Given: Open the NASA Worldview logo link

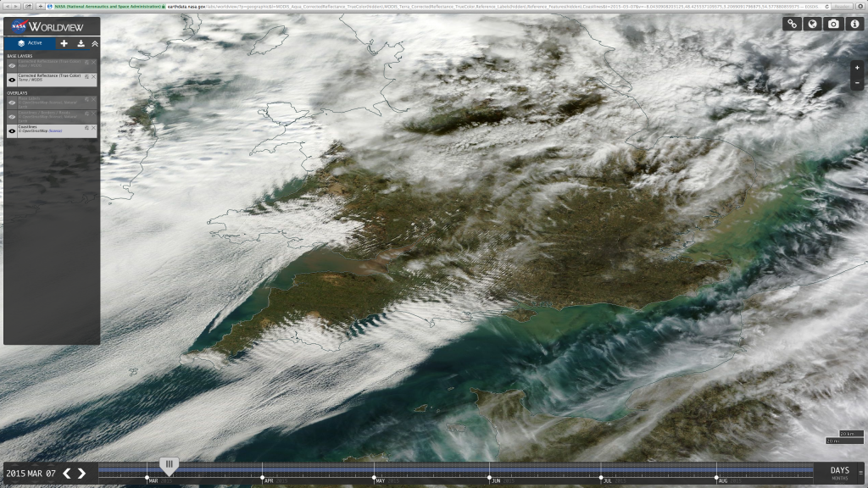Looking at the screenshot, I should tap(47, 26).
